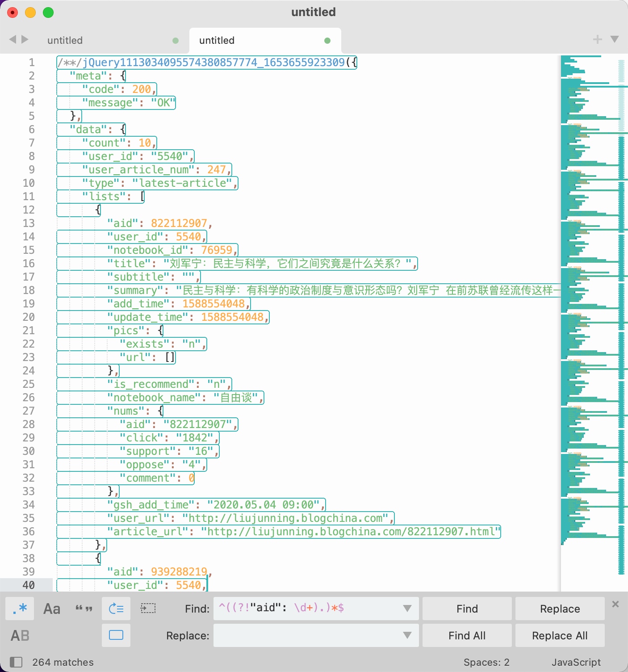The width and height of the screenshot is (628, 672).
Task: Click the in-selection search icon
Action: click(x=148, y=609)
